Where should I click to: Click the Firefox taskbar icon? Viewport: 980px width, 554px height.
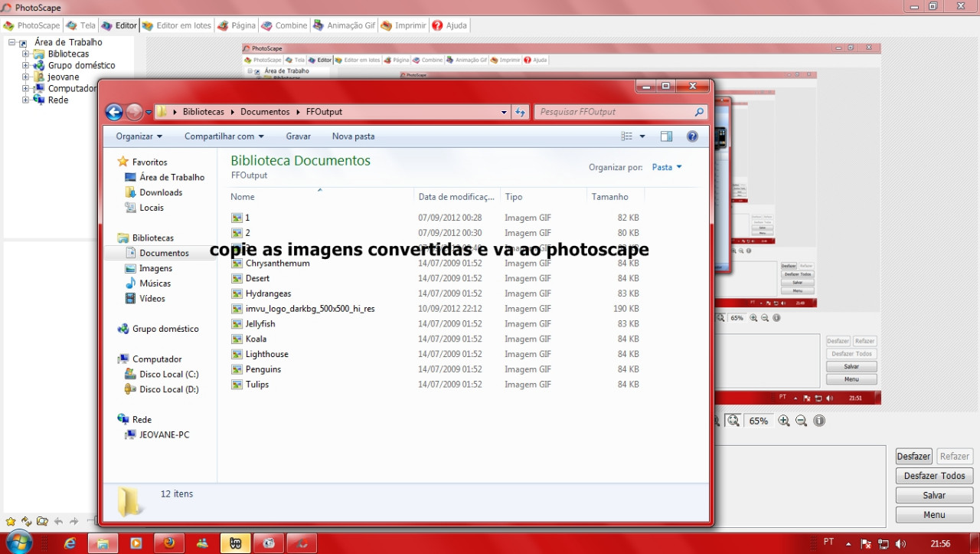[169, 543]
